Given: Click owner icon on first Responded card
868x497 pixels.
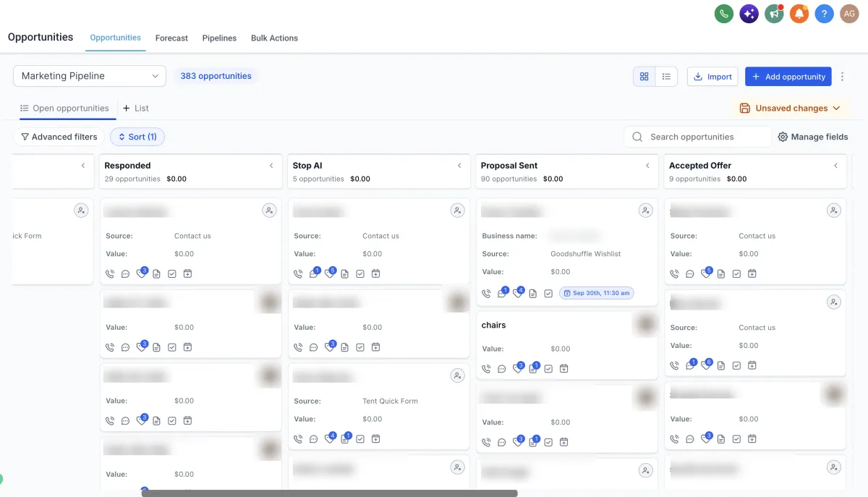Looking at the screenshot, I should coord(269,211).
